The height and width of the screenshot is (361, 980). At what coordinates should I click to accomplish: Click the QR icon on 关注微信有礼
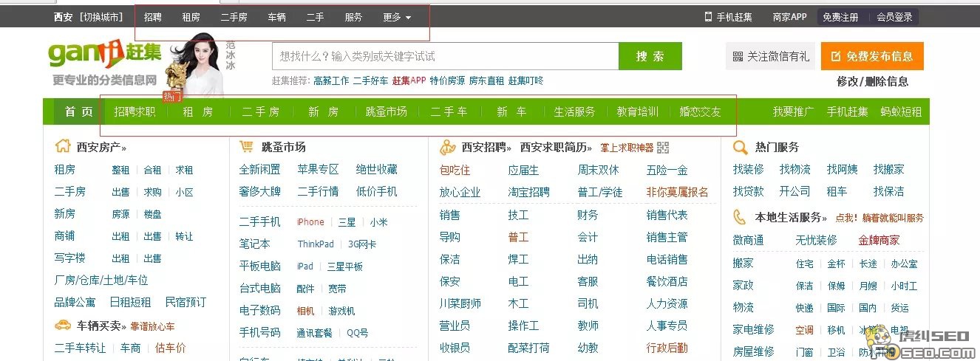(x=738, y=56)
